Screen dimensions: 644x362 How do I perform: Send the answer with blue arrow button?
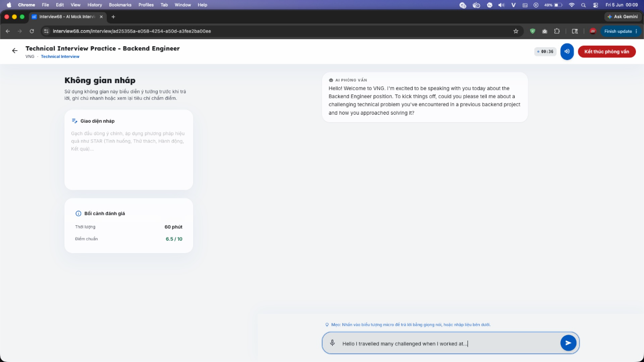coord(568,343)
